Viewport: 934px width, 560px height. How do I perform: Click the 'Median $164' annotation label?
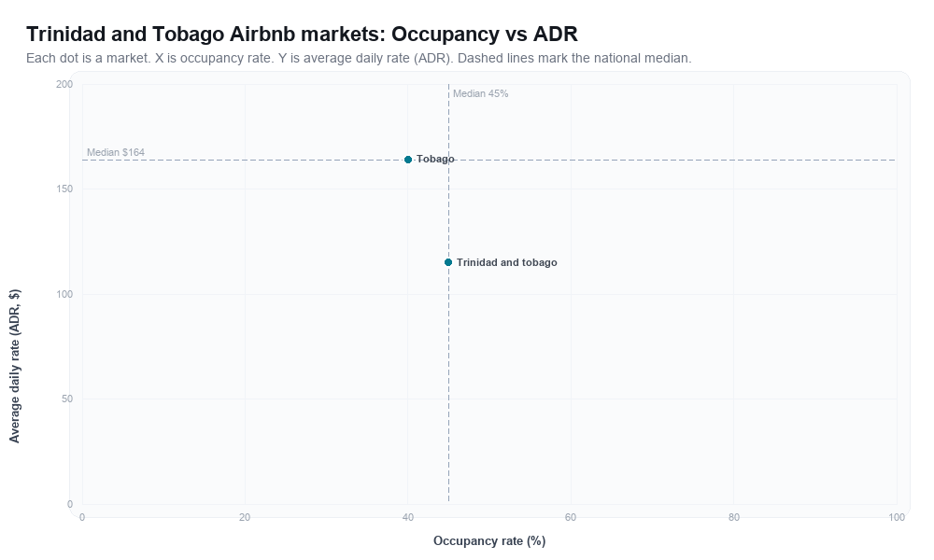(x=116, y=152)
